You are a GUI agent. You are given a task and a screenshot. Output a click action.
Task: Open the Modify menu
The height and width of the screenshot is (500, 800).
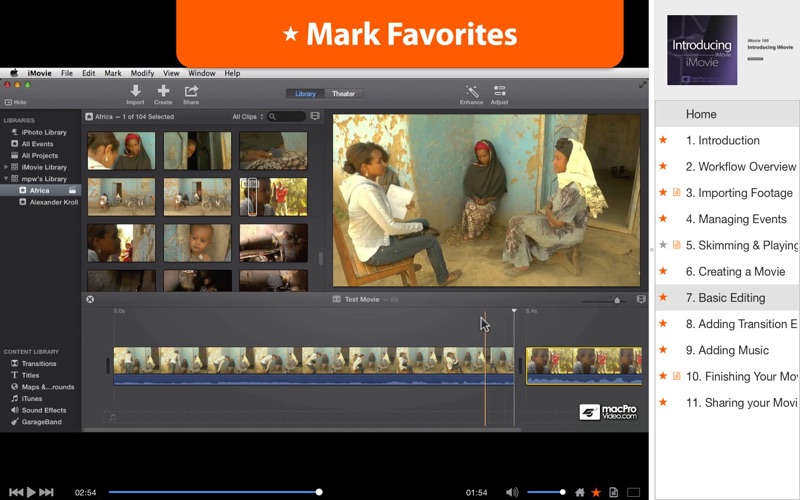point(142,73)
